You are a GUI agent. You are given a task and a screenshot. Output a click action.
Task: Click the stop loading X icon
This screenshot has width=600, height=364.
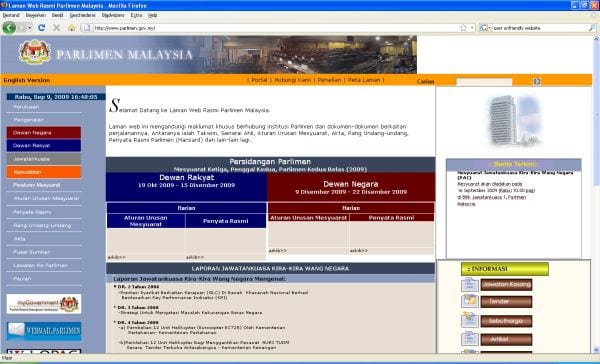click(x=56, y=28)
